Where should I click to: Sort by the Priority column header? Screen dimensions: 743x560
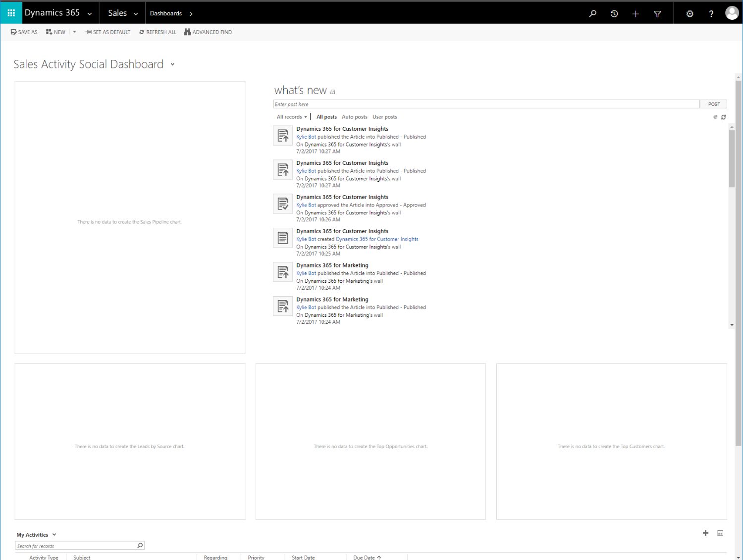tap(256, 558)
